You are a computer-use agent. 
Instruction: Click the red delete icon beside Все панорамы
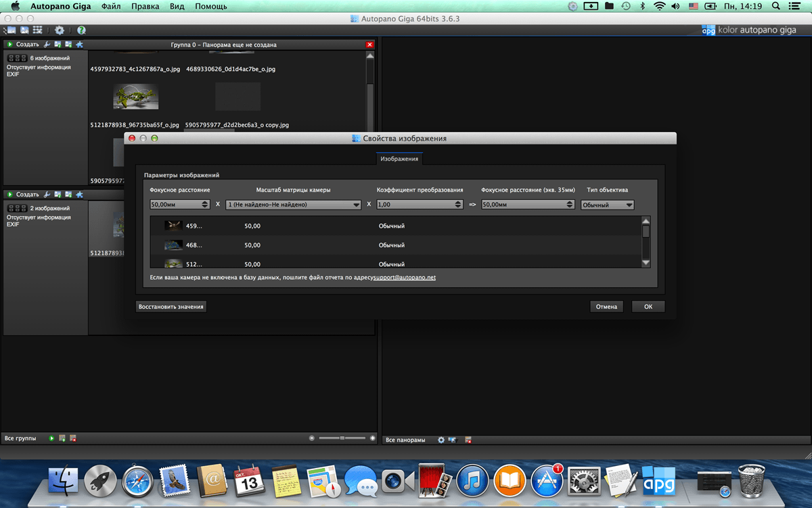[468, 440]
